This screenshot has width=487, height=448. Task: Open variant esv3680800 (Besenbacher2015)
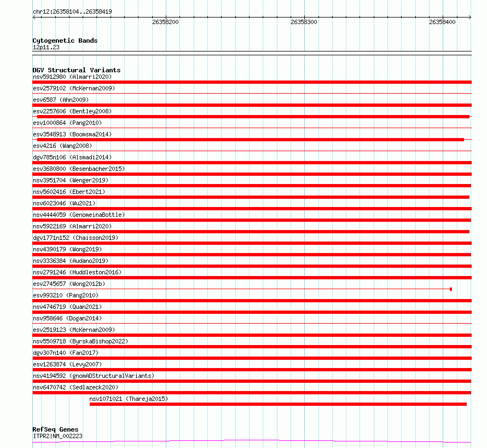79,169
